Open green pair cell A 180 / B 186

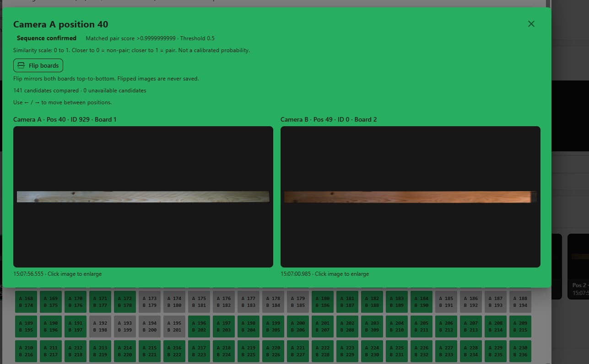coord(323,302)
